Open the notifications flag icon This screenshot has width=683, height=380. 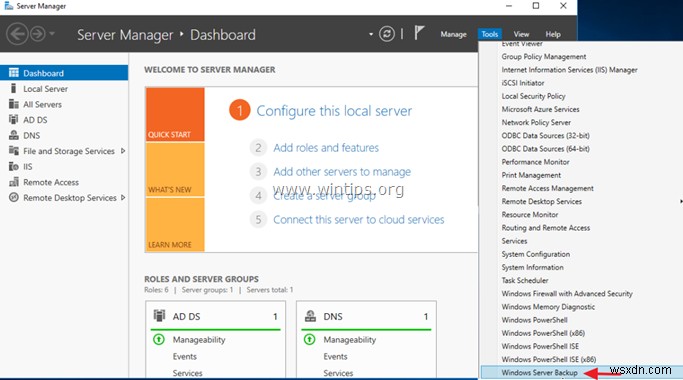click(x=419, y=33)
